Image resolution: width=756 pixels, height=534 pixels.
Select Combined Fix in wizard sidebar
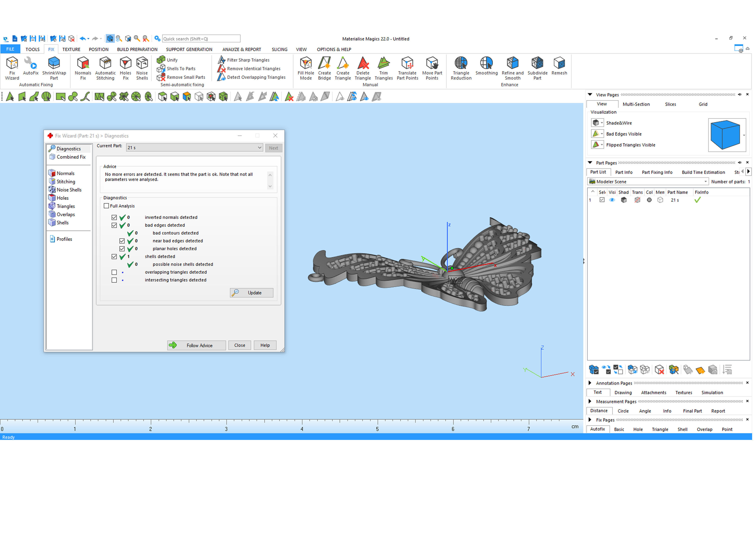pyautogui.click(x=67, y=157)
